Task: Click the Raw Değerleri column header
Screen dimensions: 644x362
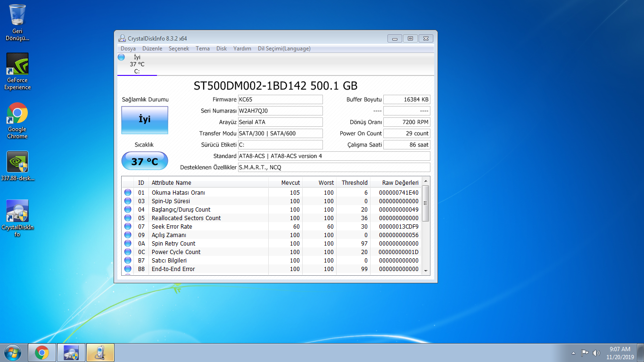Action: tap(396, 182)
